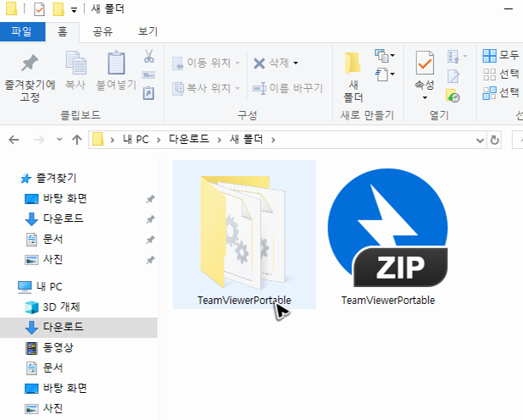Click the Paste shortcut icon
Viewport: 523px width, 420px height.
pyautogui.click(x=148, y=93)
